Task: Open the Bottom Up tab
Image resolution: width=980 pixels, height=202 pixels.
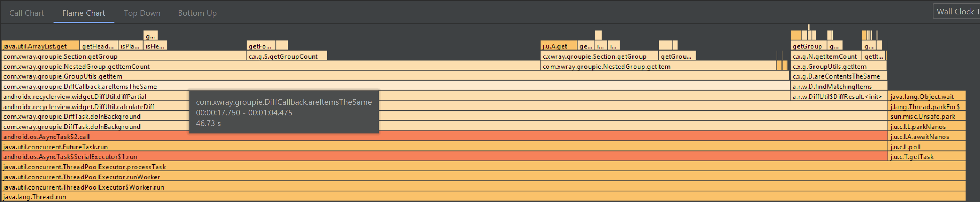Action: (x=197, y=13)
